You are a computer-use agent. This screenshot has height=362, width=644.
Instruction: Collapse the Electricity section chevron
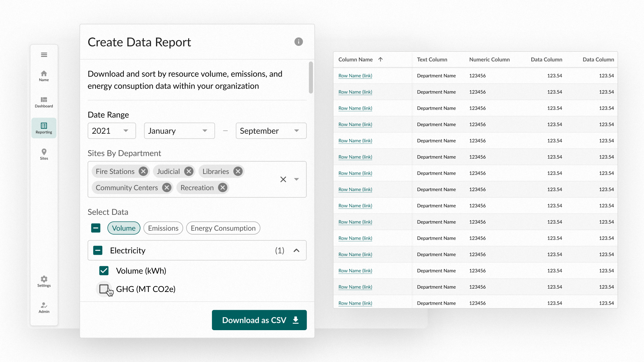point(297,250)
